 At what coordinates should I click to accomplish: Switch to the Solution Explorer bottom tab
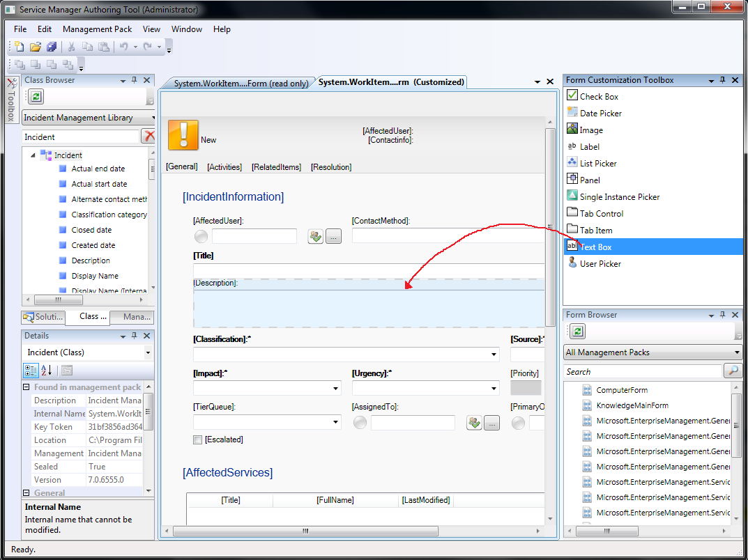pyautogui.click(x=43, y=316)
